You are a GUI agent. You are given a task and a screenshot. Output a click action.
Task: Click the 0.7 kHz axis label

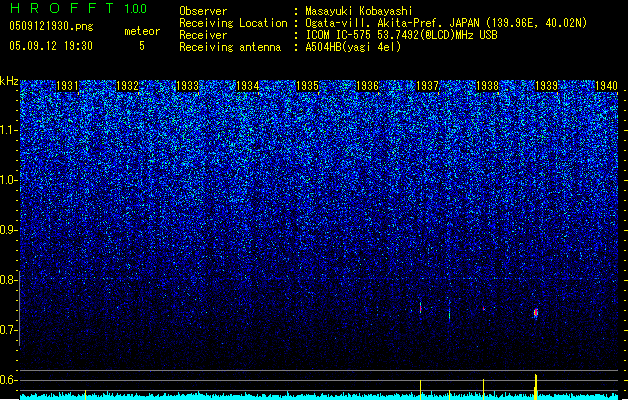pos(9,330)
